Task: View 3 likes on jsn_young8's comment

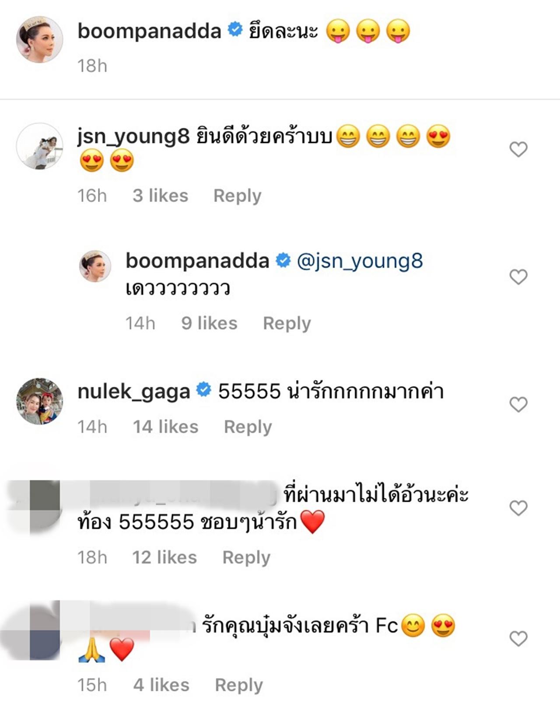Action: pos(160,196)
